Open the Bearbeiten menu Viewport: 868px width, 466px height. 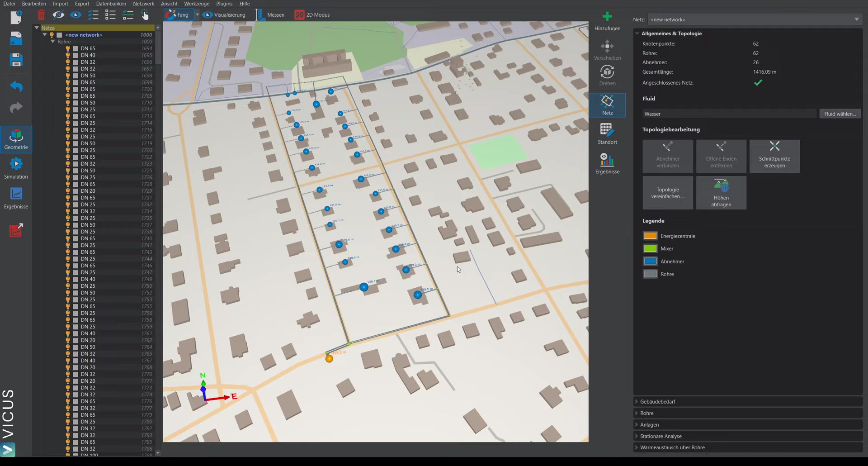point(34,4)
